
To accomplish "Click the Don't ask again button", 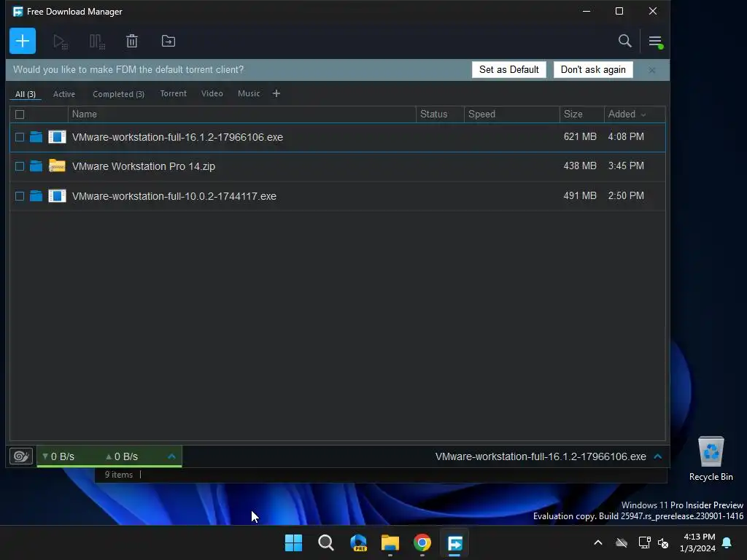I will [593, 69].
